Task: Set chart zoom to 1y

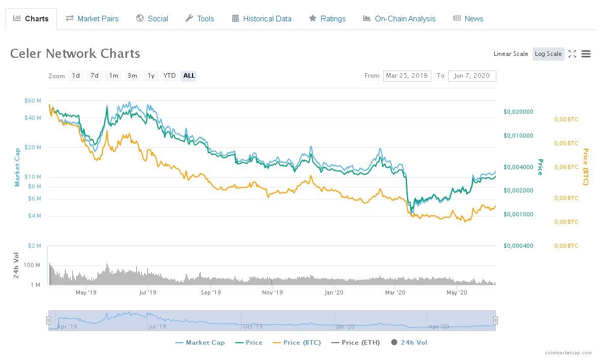Action: pyautogui.click(x=151, y=76)
